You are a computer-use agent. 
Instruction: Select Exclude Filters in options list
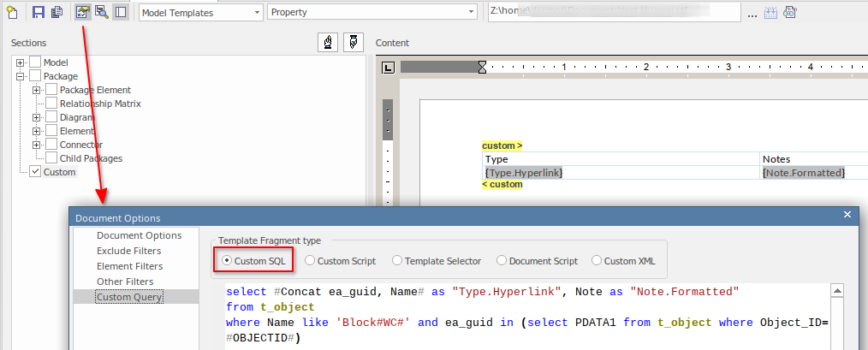click(x=128, y=251)
